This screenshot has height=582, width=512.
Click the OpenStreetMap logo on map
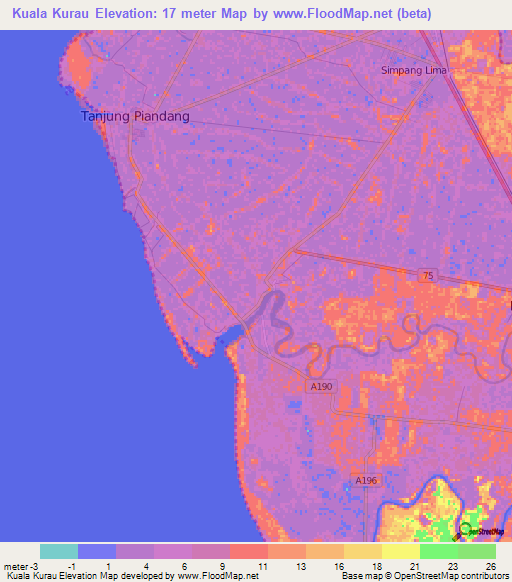[x=478, y=532]
